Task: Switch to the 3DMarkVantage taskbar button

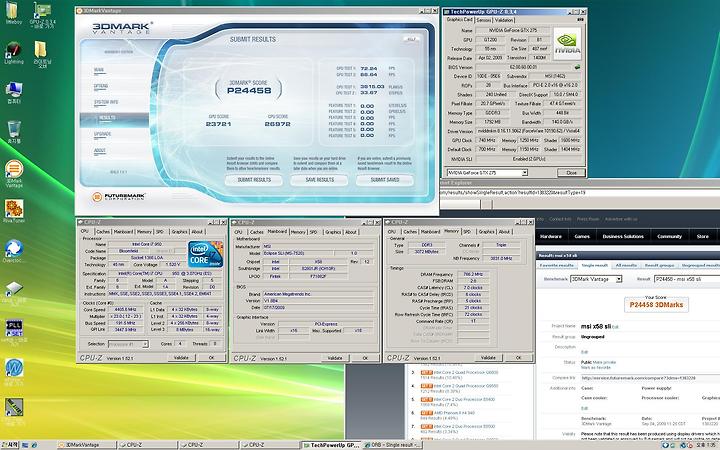Action: (x=86, y=445)
